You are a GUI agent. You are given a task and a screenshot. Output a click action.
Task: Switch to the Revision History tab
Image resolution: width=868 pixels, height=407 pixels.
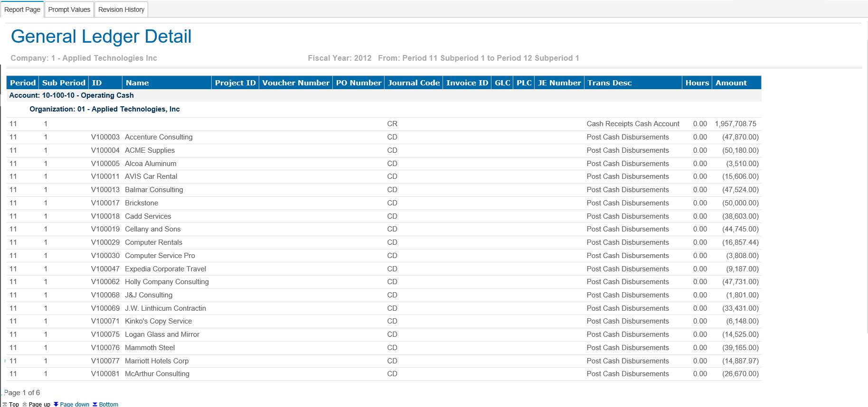point(121,9)
